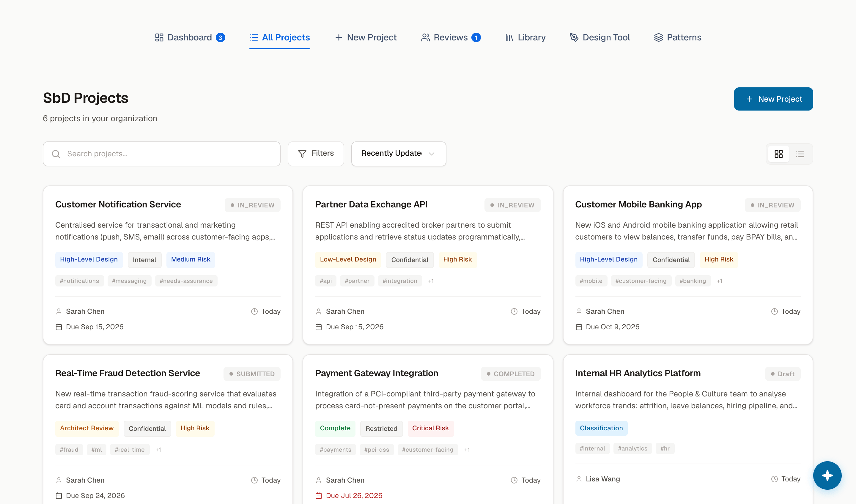The width and height of the screenshot is (856, 504).
Task: Click IN_REVIEW status on Customer Notification Service
Action: pyautogui.click(x=252, y=205)
